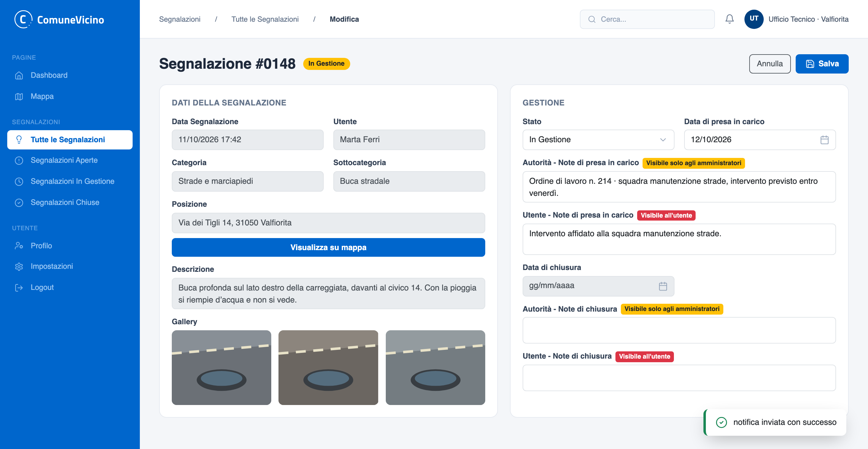Click the Mappa map icon
Image resolution: width=868 pixels, height=449 pixels.
click(19, 97)
